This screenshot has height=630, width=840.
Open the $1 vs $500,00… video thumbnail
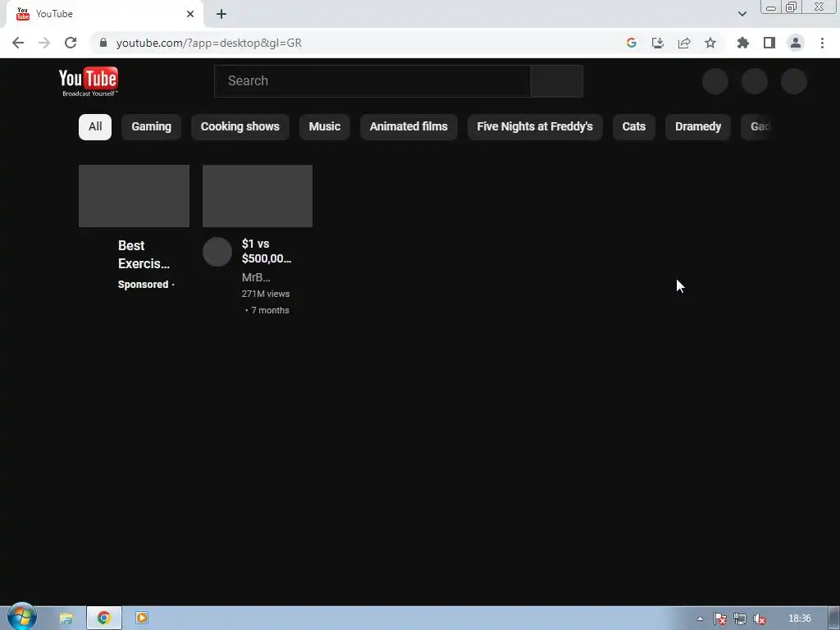click(x=257, y=196)
